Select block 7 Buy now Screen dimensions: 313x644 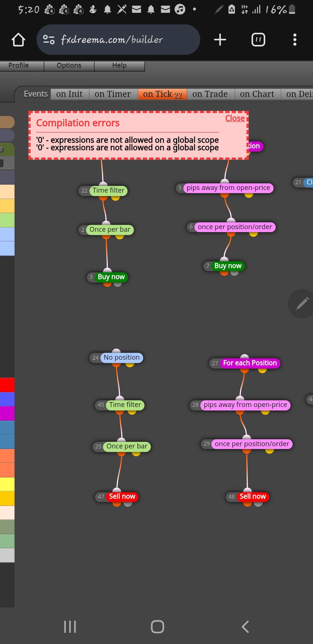tap(228, 266)
